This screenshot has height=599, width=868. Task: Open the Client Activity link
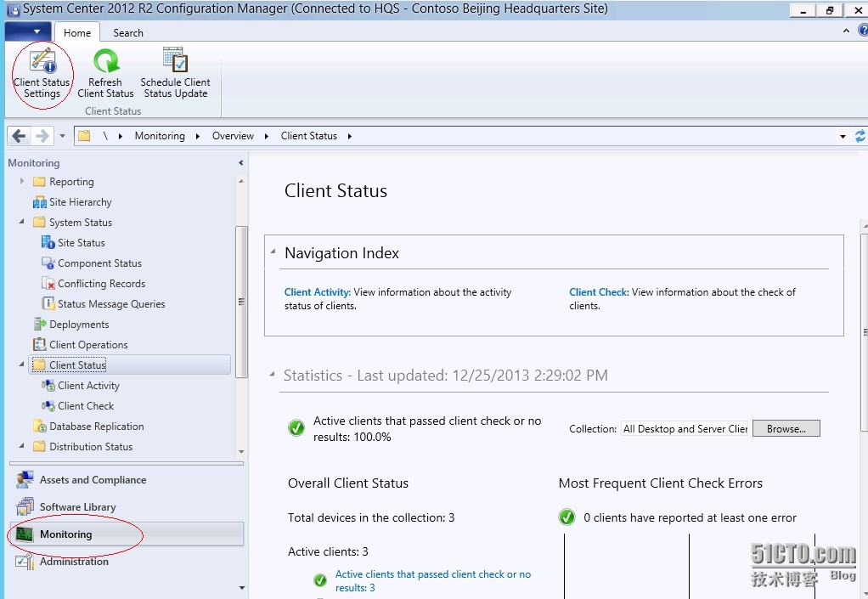click(x=317, y=291)
